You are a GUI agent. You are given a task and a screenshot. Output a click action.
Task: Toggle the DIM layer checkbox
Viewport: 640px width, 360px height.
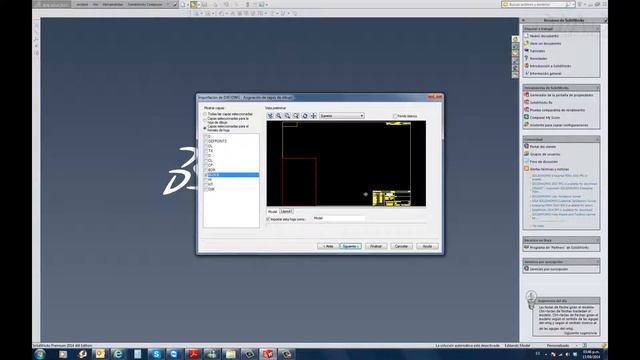point(206,189)
